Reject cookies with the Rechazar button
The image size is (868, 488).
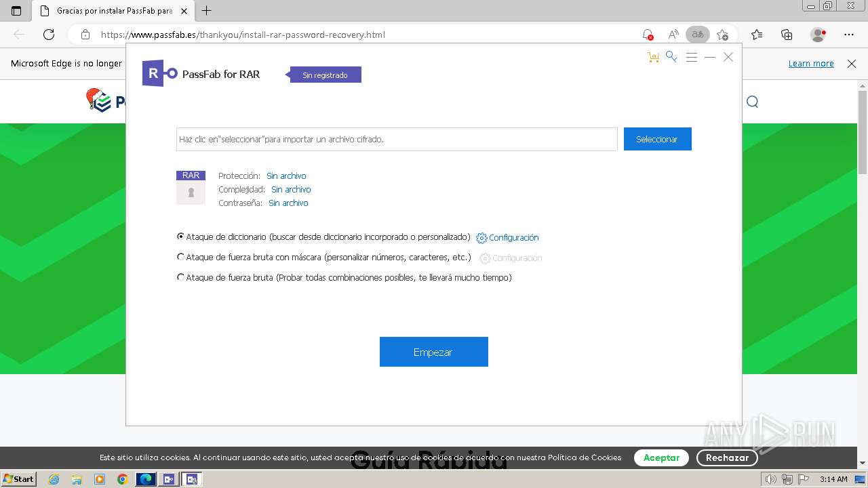point(727,458)
